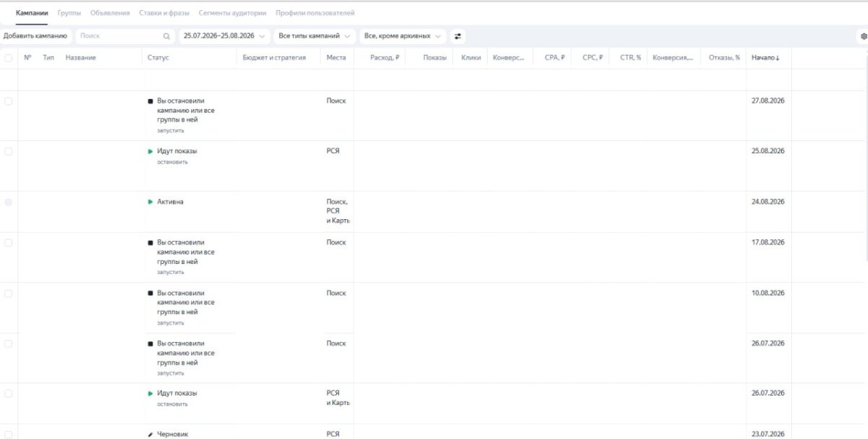Click the Расход, ₽ column header
This screenshot has width=868, height=439.
pyautogui.click(x=385, y=58)
